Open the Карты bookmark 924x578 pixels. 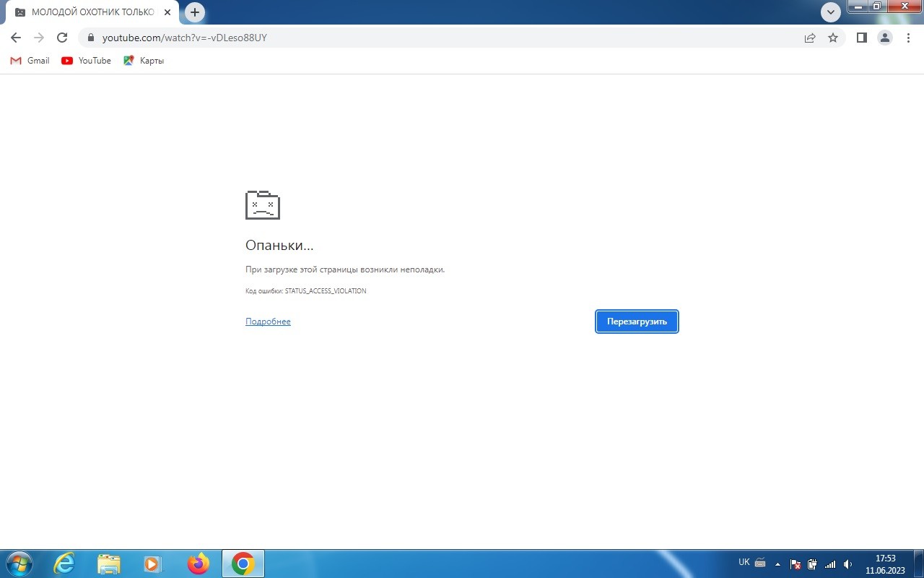click(x=144, y=61)
